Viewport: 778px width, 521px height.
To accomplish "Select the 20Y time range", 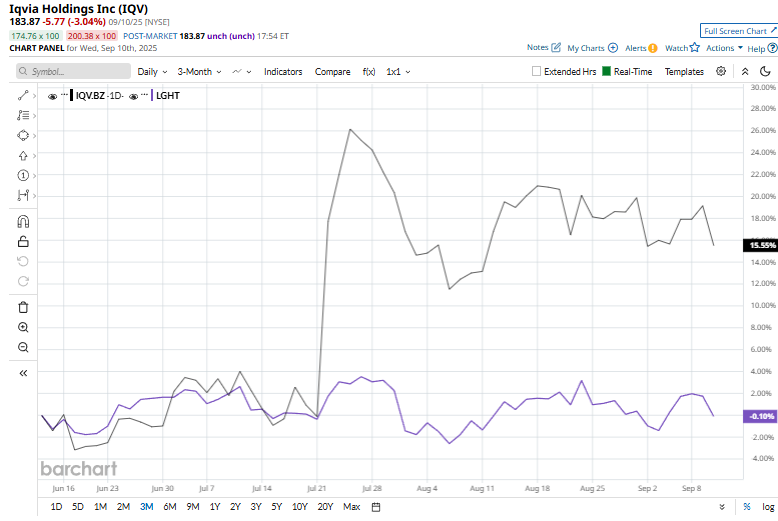I will (325, 507).
